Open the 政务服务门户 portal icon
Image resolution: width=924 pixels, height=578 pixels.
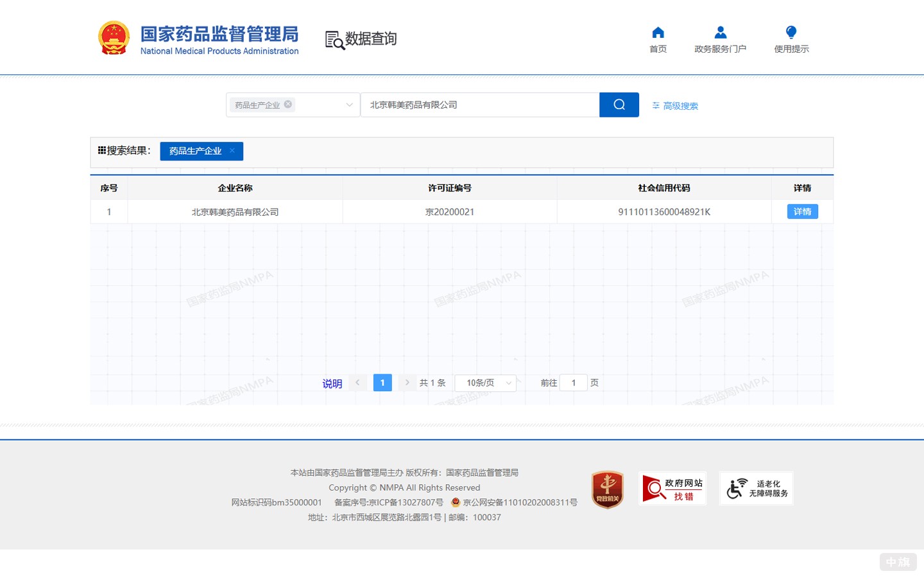pos(720,33)
